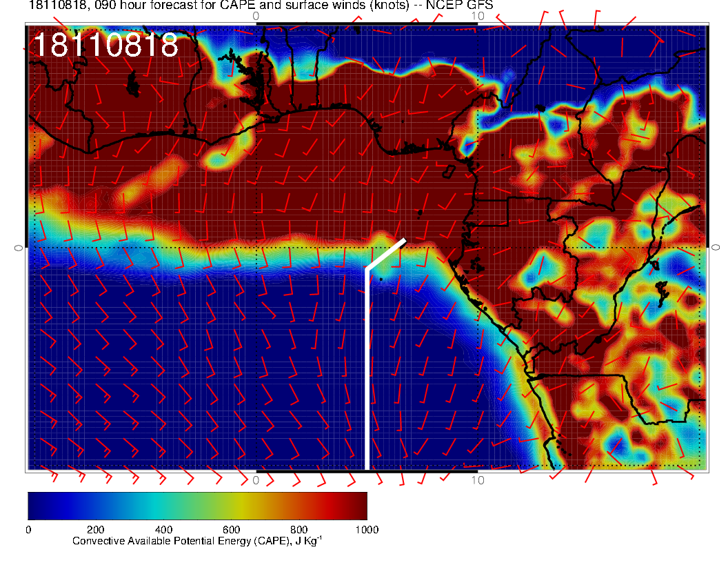Click the chart title mentioning NCEP GFS

coord(261,6)
